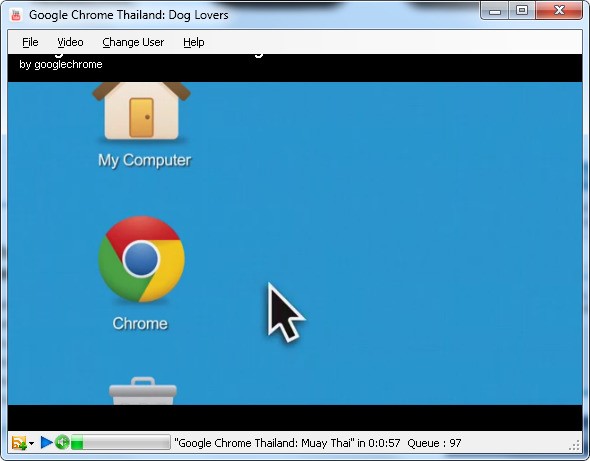Open the Change User menu
The width and height of the screenshot is (590, 461).
[x=133, y=42]
